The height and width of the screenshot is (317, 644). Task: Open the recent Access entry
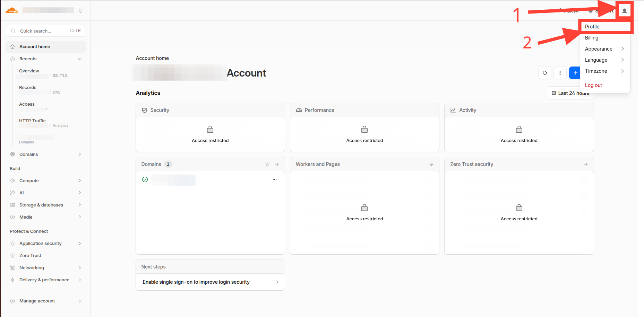[33, 106]
